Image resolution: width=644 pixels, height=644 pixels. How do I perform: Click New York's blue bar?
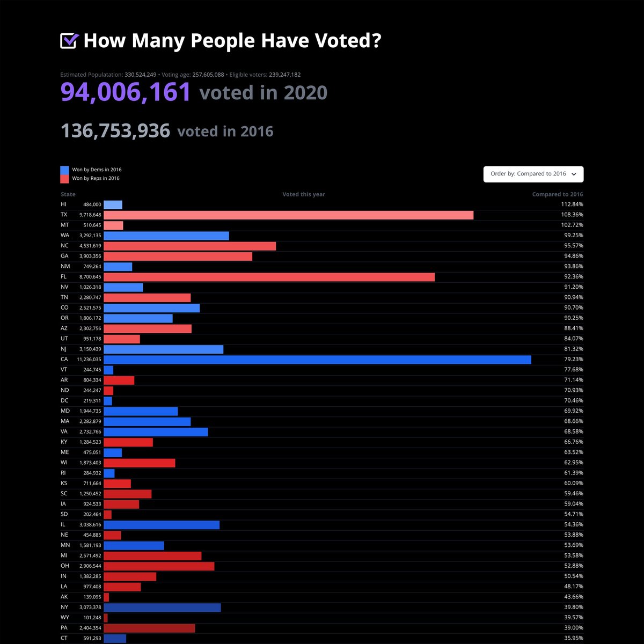point(162,608)
